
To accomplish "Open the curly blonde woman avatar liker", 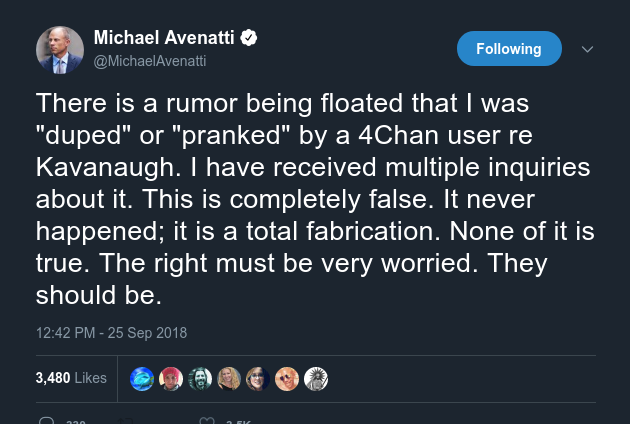I will 229,379.
